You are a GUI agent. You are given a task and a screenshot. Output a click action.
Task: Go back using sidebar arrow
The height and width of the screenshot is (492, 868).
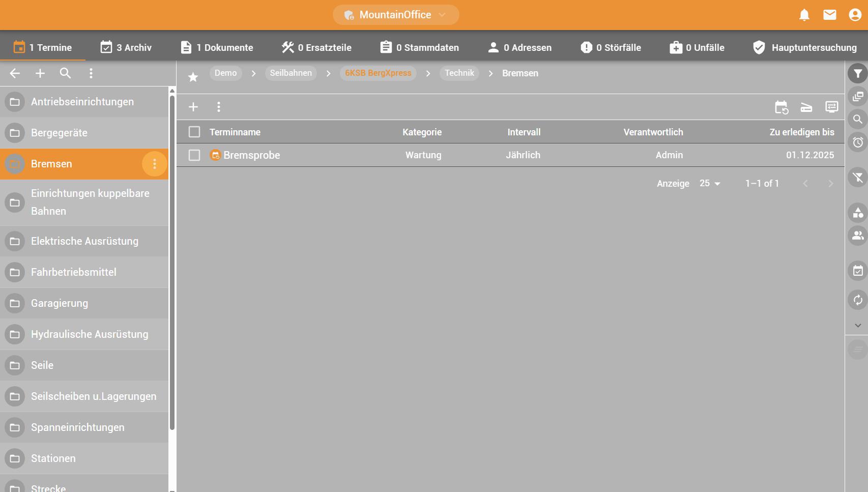pos(15,73)
